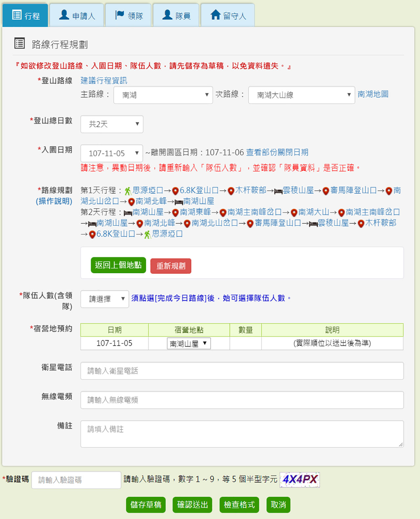Click the house icon on 留守人 tab
This screenshot has width=420, height=519.
[x=215, y=15]
